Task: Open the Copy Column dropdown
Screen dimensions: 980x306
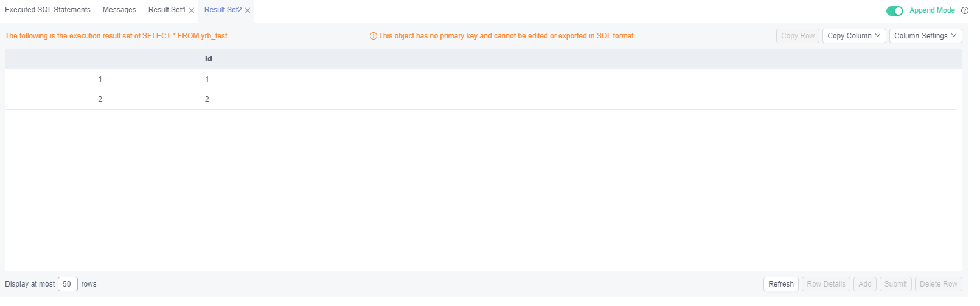Action: click(854, 36)
